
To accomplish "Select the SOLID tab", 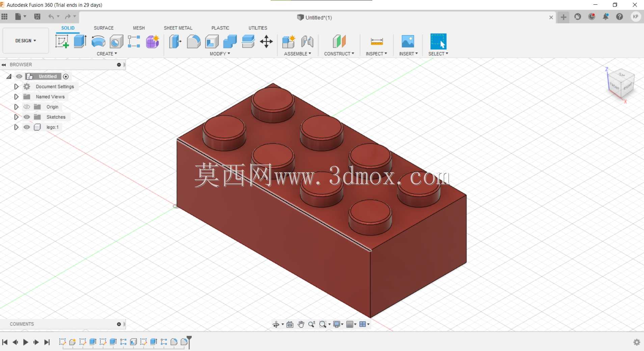I will point(68,28).
